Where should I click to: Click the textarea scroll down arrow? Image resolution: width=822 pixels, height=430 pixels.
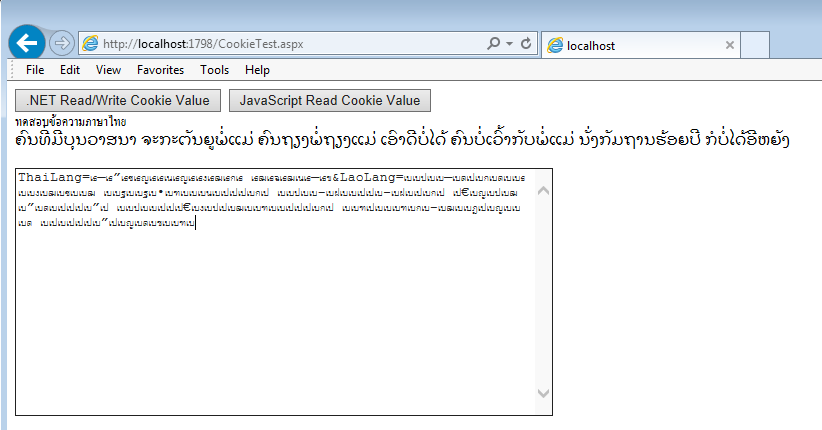click(x=544, y=393)
